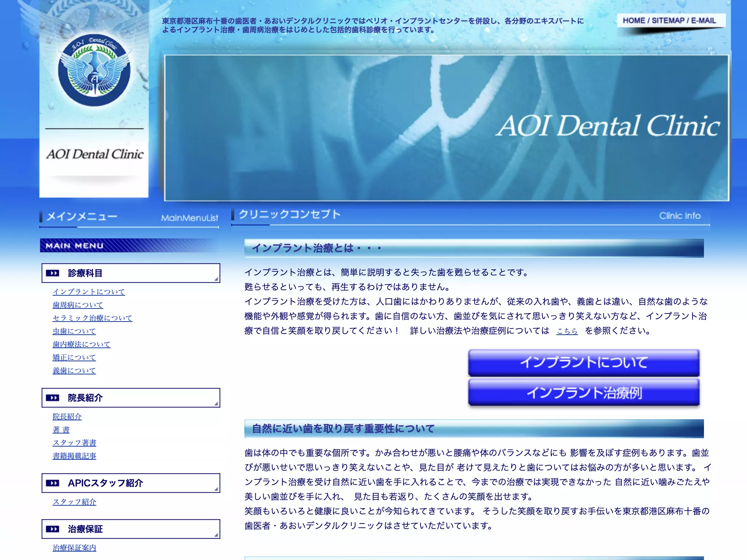Open the 書籍掲載記事 link
The width and height of the screenshot is (747, 560).
tap(74, 456)
